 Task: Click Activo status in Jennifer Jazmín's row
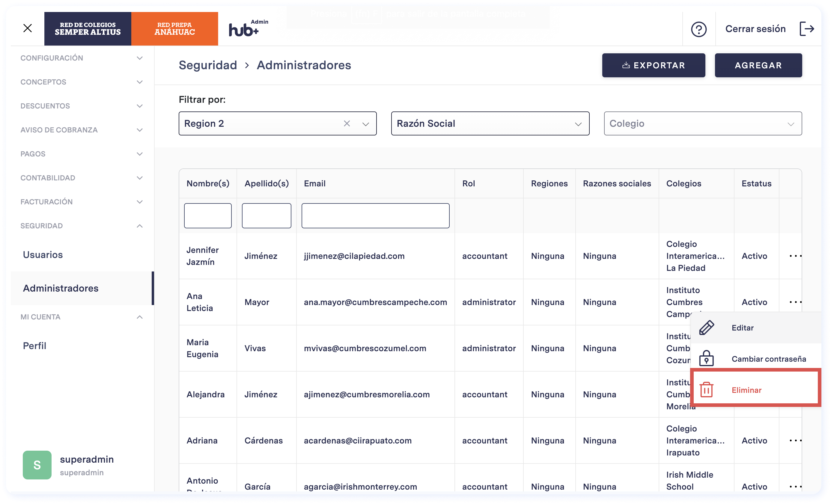[x=754, y=256]
